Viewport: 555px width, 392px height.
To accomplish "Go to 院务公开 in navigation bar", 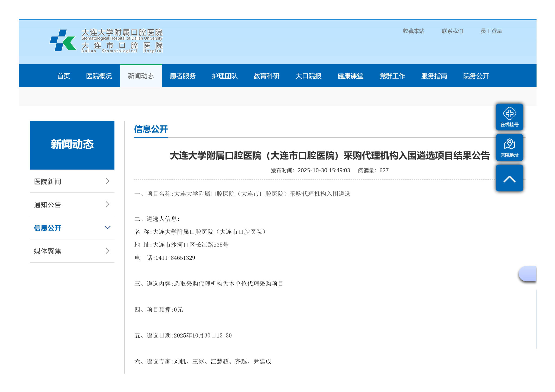I will pos(476,76).
